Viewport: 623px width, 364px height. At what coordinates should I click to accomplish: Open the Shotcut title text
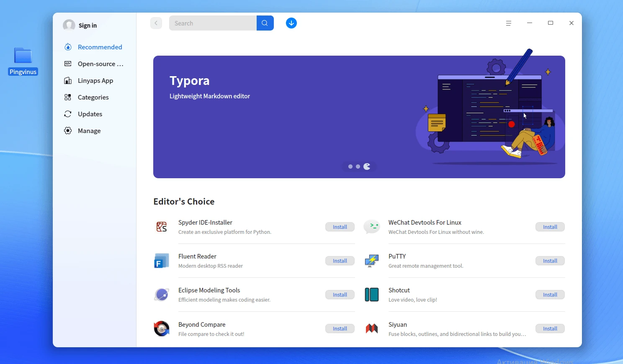[399, 290]
